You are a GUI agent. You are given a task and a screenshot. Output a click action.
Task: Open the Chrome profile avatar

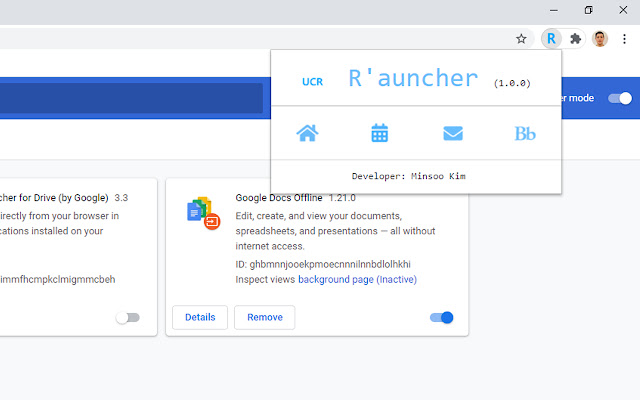pos(600,39)
